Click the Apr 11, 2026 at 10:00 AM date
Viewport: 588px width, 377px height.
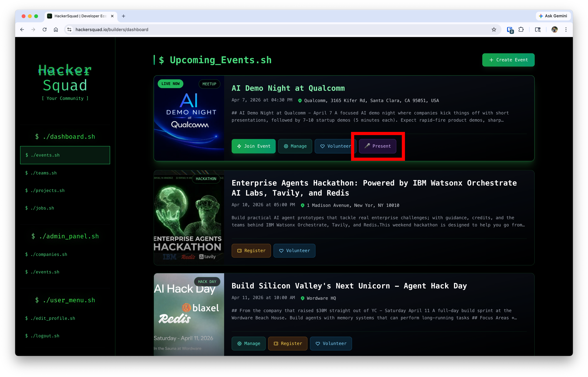(x=263, y=298)
